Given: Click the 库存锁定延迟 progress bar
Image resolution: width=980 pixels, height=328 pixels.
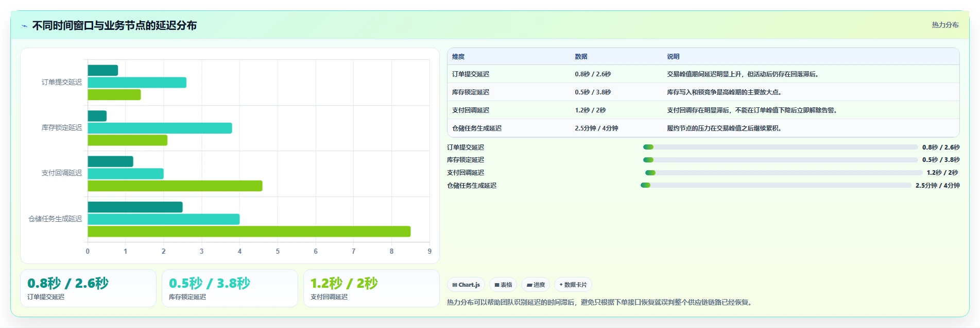Looking at the screenshot, I should pos(780,160).
